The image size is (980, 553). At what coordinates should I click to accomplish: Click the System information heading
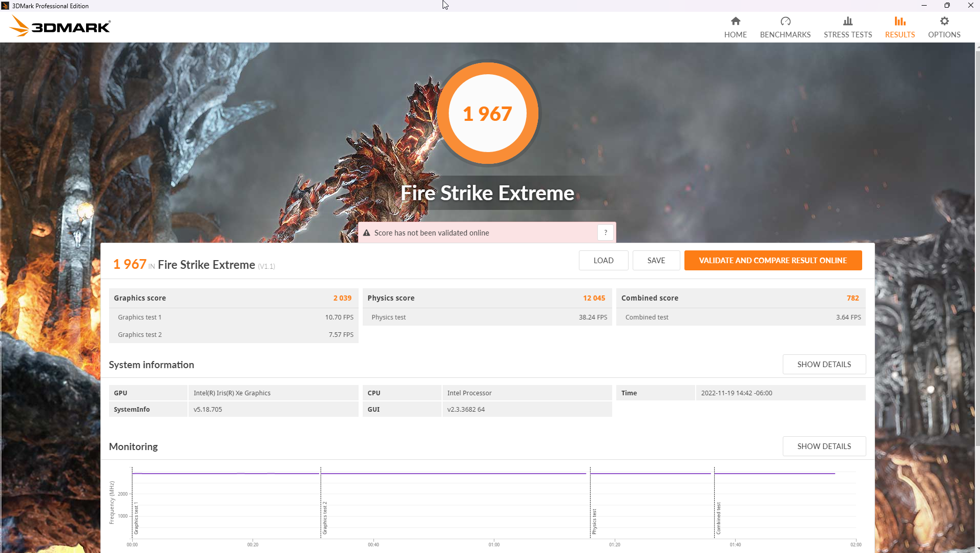151,365
